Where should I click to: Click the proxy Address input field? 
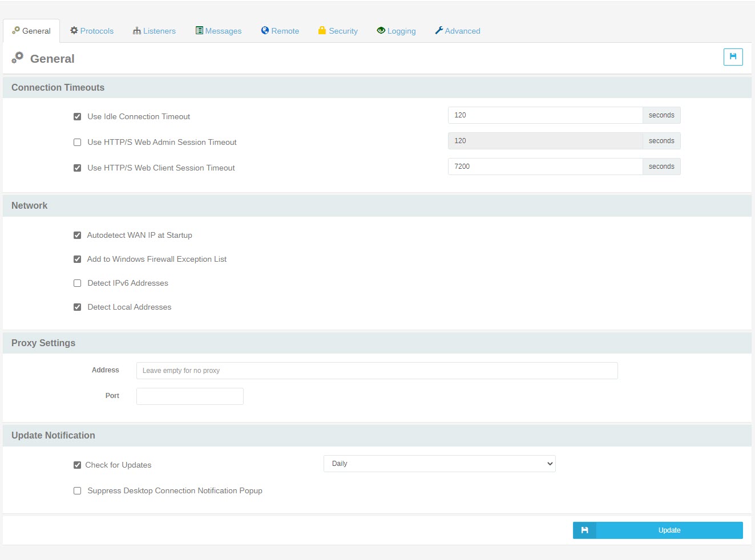click(x=377, y=371)
